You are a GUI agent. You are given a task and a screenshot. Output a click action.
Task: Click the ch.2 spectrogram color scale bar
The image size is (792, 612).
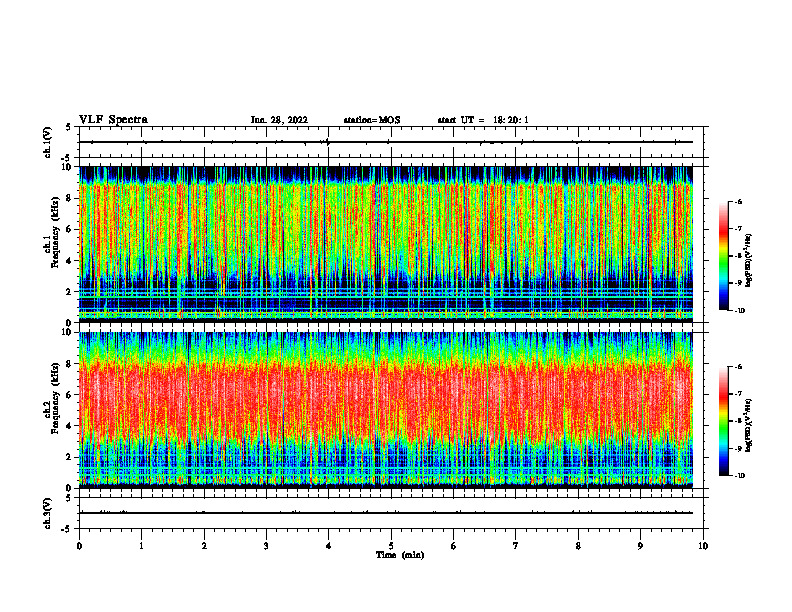click(723, 421)
